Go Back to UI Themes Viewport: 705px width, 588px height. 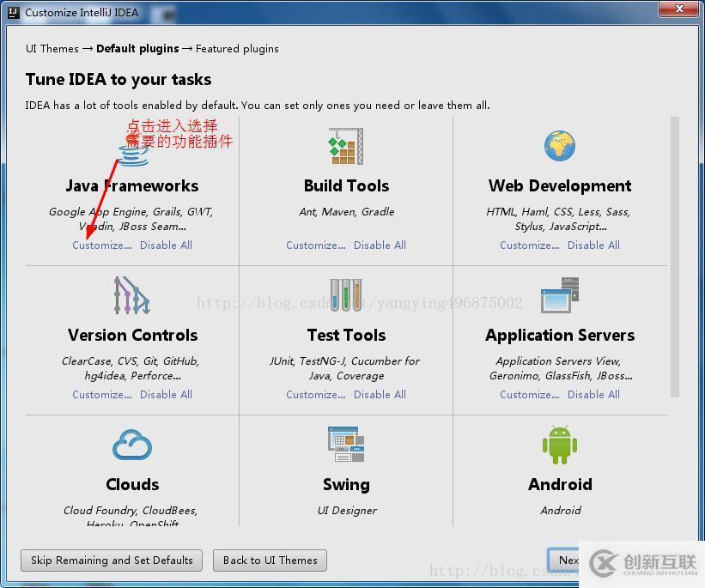270,561
